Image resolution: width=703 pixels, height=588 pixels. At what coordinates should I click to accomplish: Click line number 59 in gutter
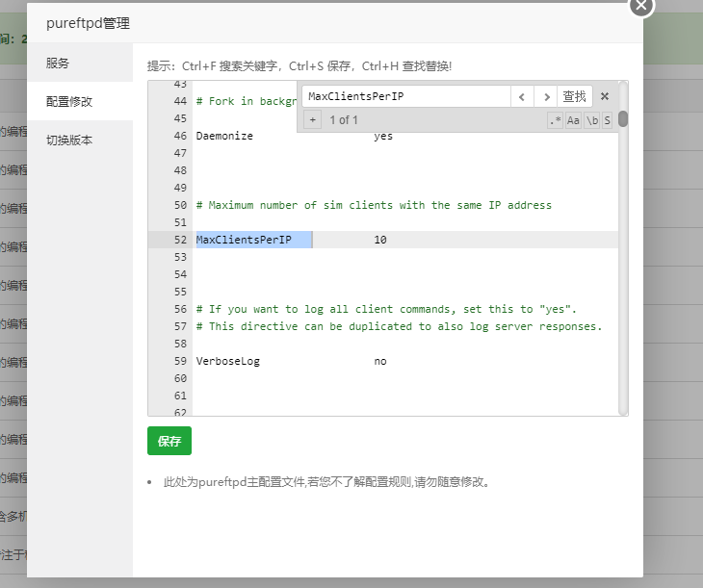(180, 361)
